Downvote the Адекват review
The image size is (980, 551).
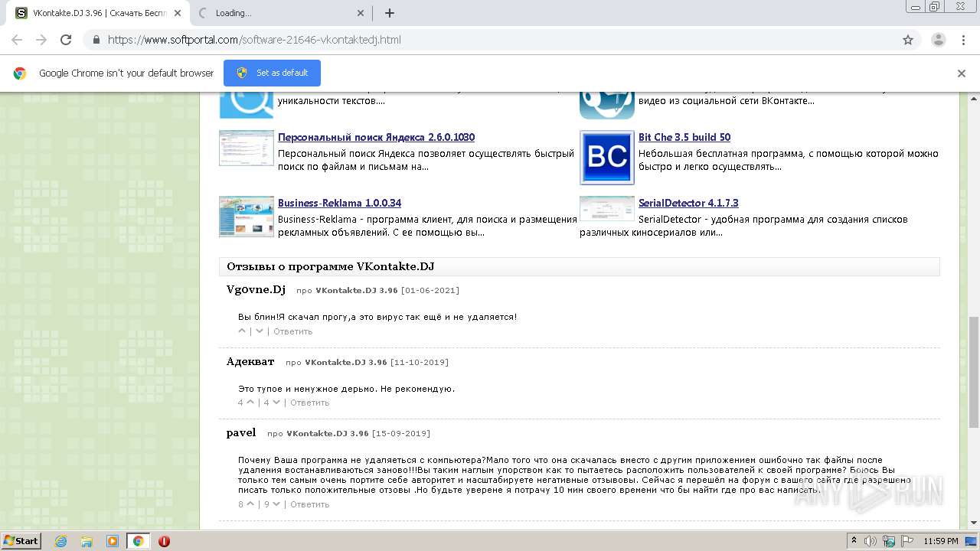tap(276, 403)
